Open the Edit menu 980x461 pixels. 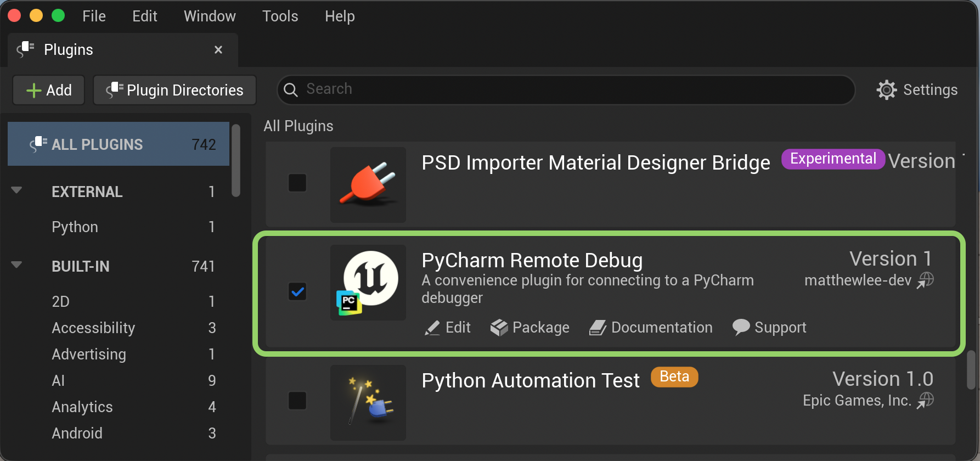click(145, 16)
